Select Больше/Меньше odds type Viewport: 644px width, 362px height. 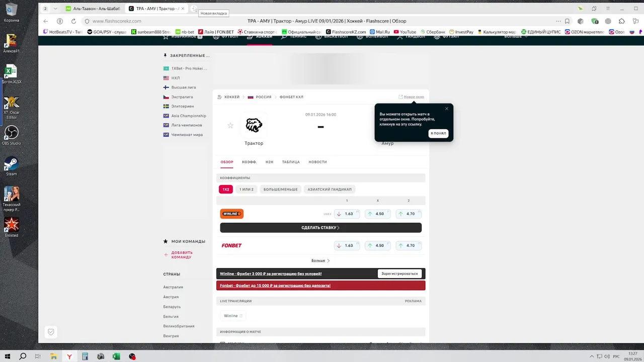(280, 190)
